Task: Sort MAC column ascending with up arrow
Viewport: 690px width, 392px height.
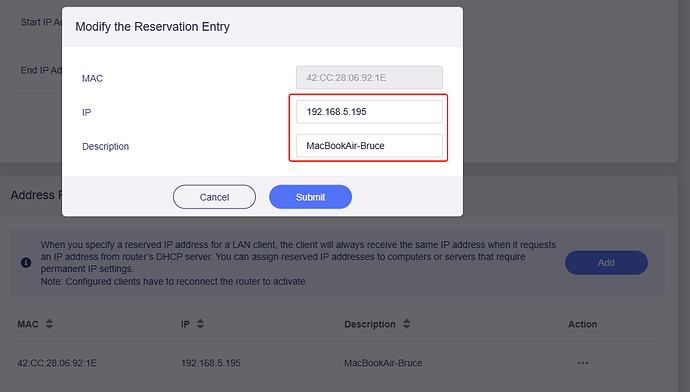Action: click(49, 321)
